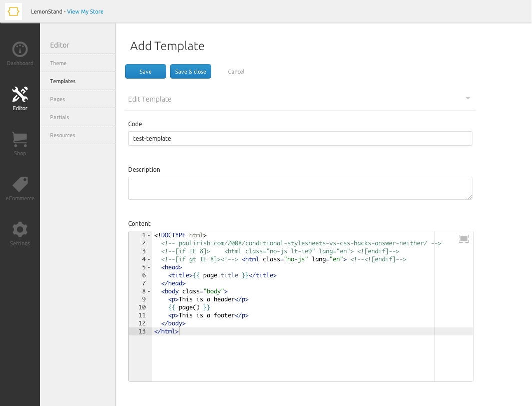Fold code at line 1 arrow
Image resolution: width=532 pixels, height=406 pixels.
[x=149, y=235]
